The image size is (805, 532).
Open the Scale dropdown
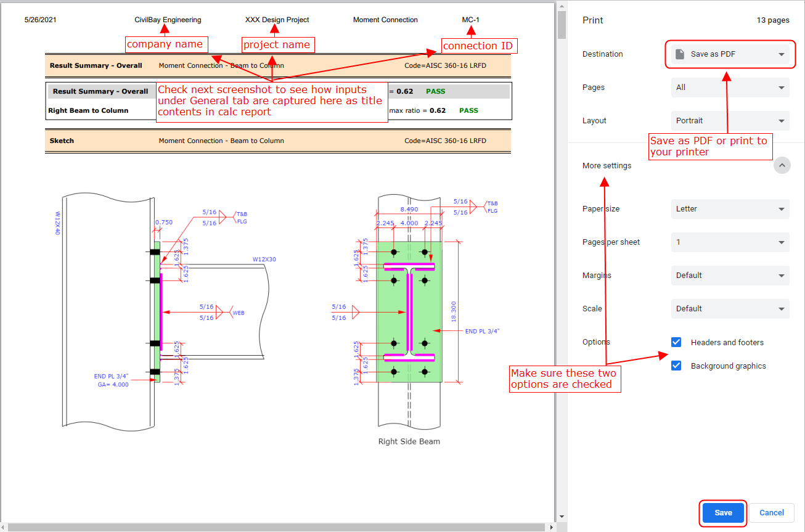730,309
